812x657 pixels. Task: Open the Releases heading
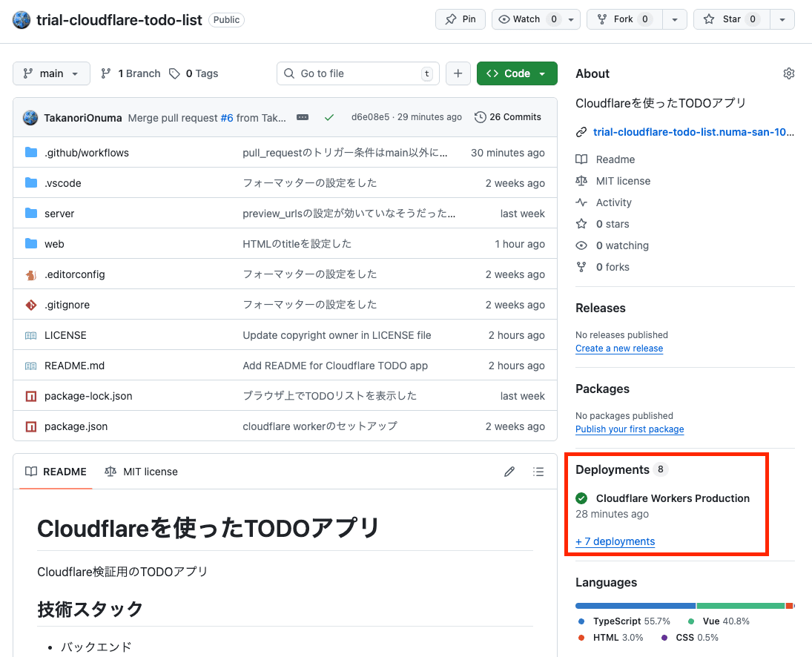pos(601,308)
